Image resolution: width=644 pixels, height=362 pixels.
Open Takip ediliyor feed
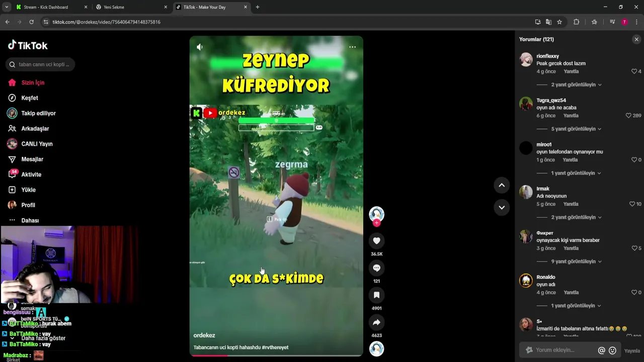[38, 113]
